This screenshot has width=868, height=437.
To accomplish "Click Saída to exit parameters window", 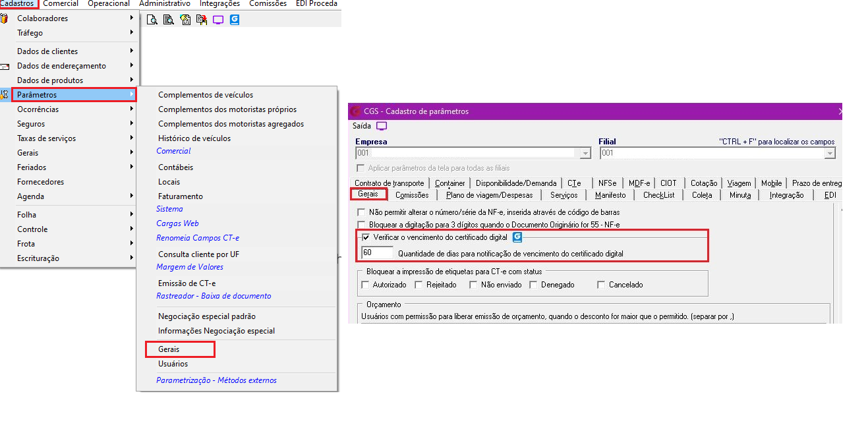I will coord(362,126).
